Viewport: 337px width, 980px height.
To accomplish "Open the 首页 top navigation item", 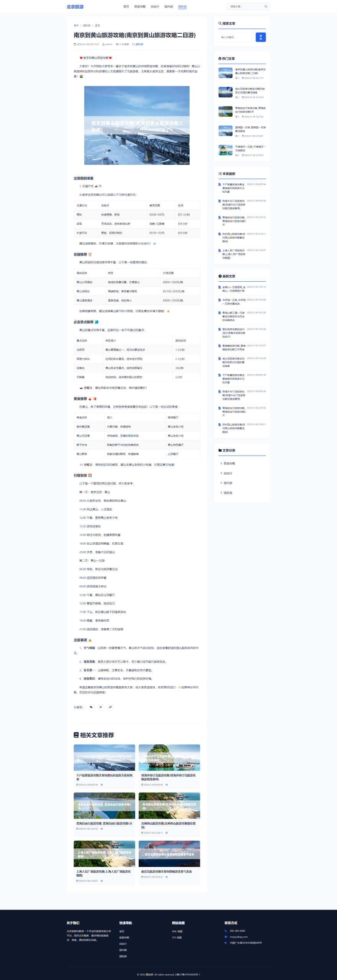I will pos(126,7).
